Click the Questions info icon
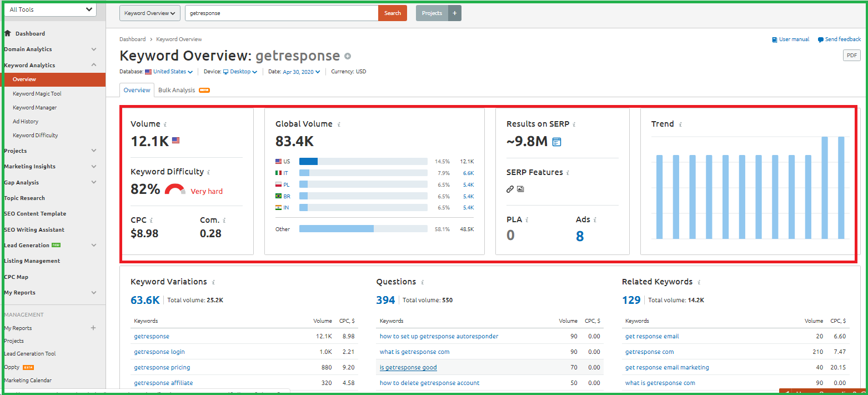Image resolution: width=868 pixels, height=395 pixels. 422,282
